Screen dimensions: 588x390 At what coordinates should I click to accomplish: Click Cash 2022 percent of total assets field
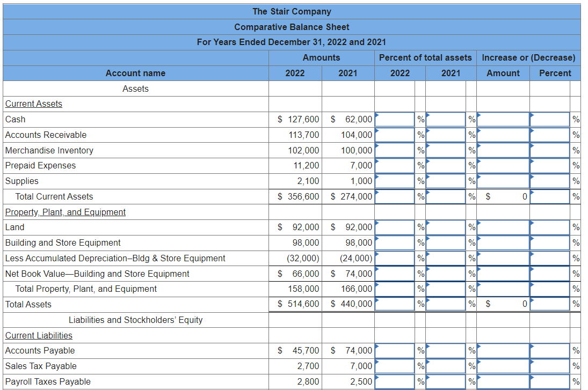395,120
